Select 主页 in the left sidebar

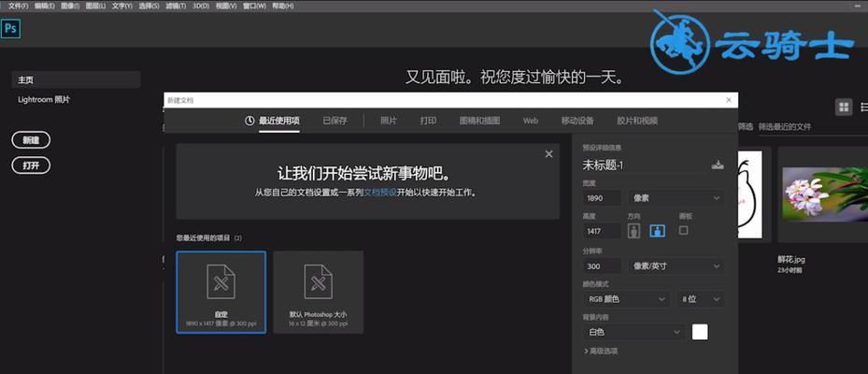pos(76,79)
